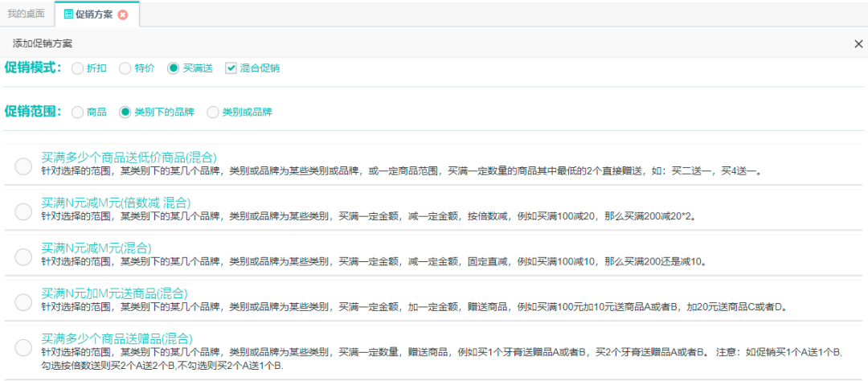Set promotion scope to 商品

tap(77, 113)
